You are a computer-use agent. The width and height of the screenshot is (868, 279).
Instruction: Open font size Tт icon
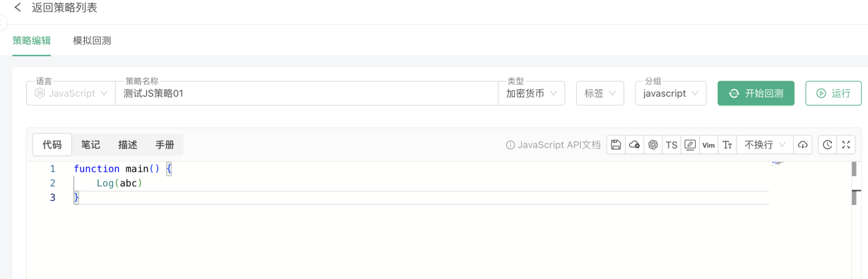coord(728,145)
